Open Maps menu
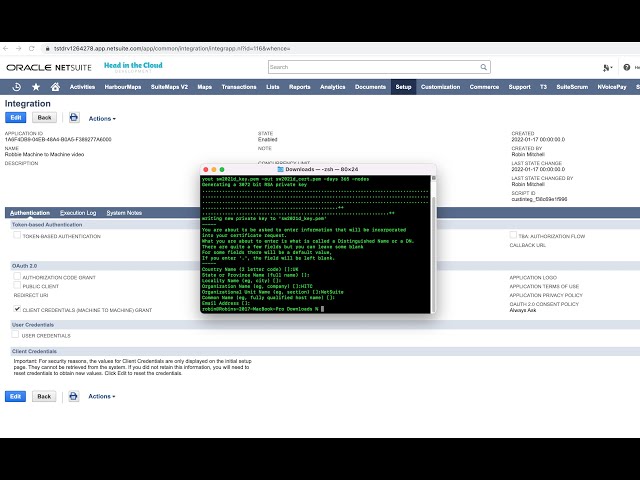Viewport: 640px width, 480px height. (x=204, y=87)
